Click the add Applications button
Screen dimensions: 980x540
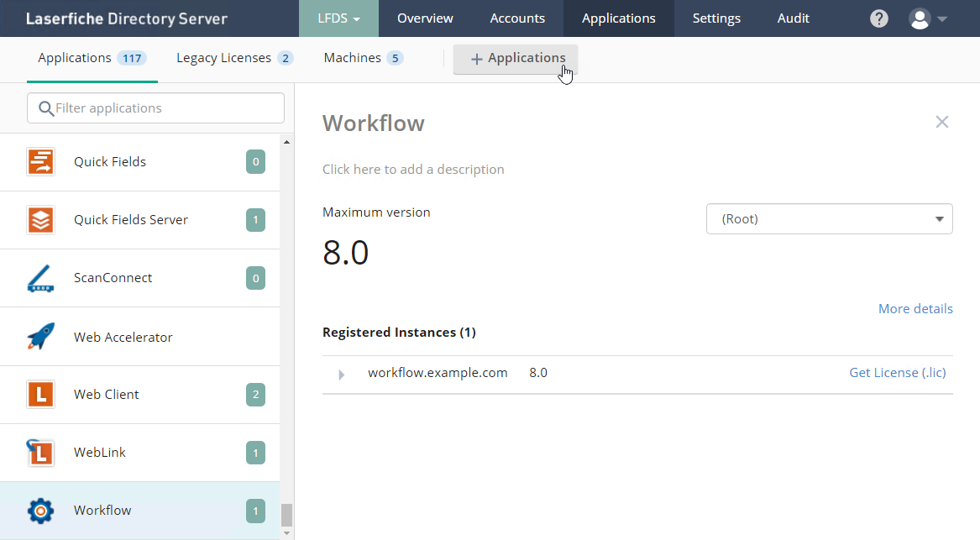coord(516,59)
